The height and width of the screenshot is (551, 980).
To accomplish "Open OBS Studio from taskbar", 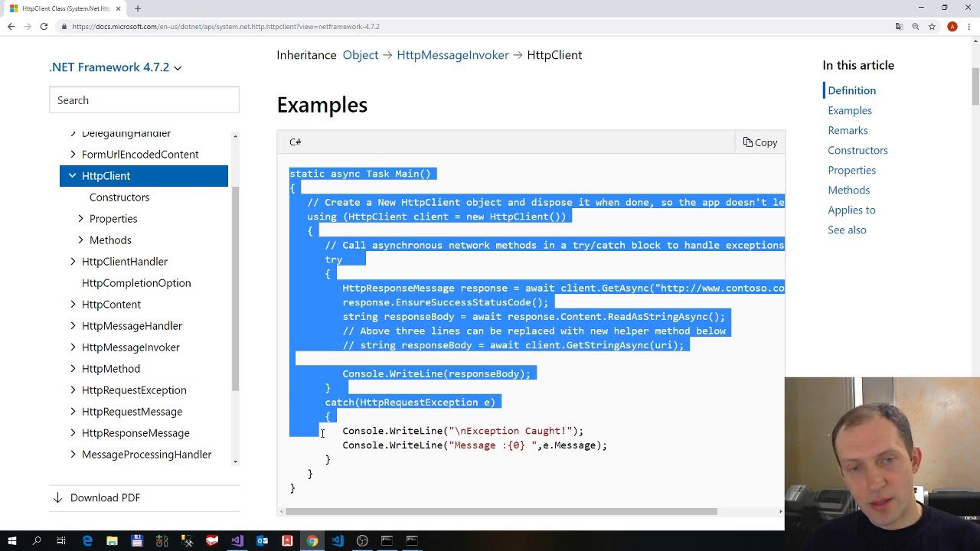I will [x=362, y=541].
